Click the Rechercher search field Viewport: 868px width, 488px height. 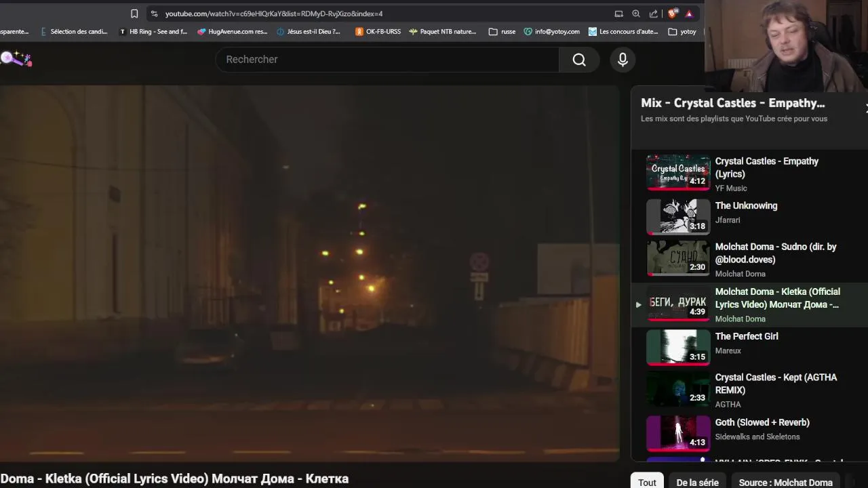pos(387,60)
